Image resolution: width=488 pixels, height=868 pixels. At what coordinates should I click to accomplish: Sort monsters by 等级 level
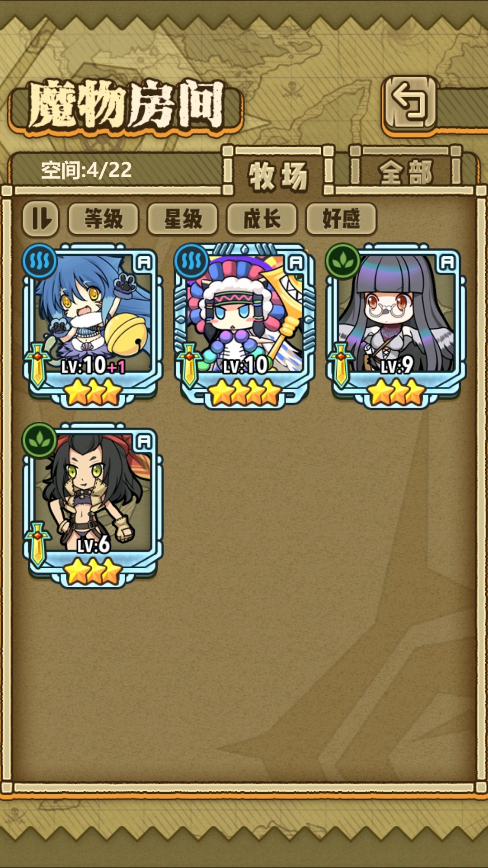point(103,219)
